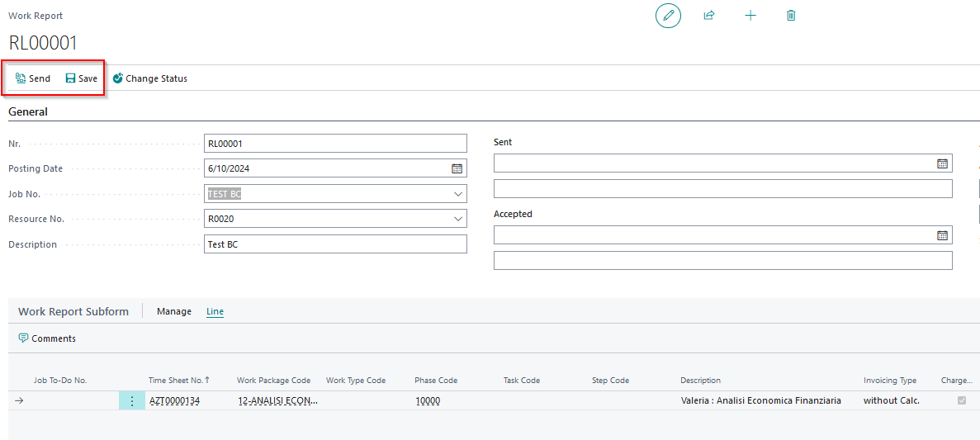
Task: Click Invoicing Type column header
Action: point(889,380)
